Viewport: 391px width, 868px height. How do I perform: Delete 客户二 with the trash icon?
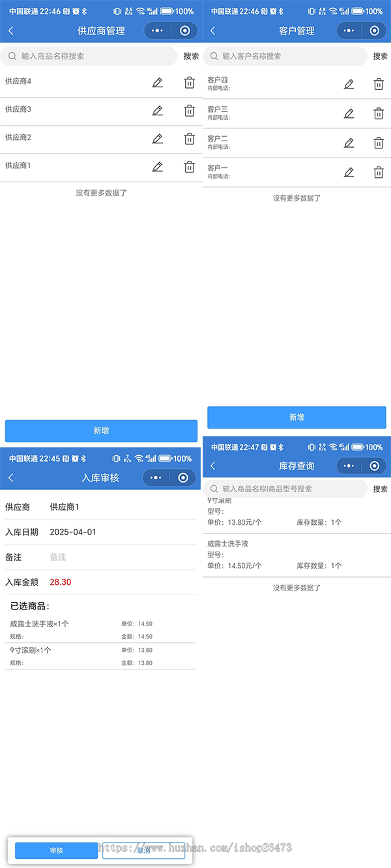pos(379,143)
